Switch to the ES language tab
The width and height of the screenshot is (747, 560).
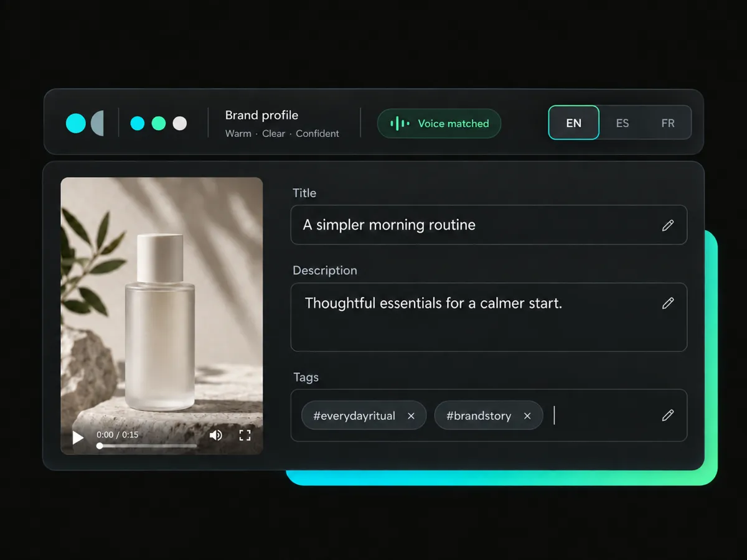tap(622, 123)
